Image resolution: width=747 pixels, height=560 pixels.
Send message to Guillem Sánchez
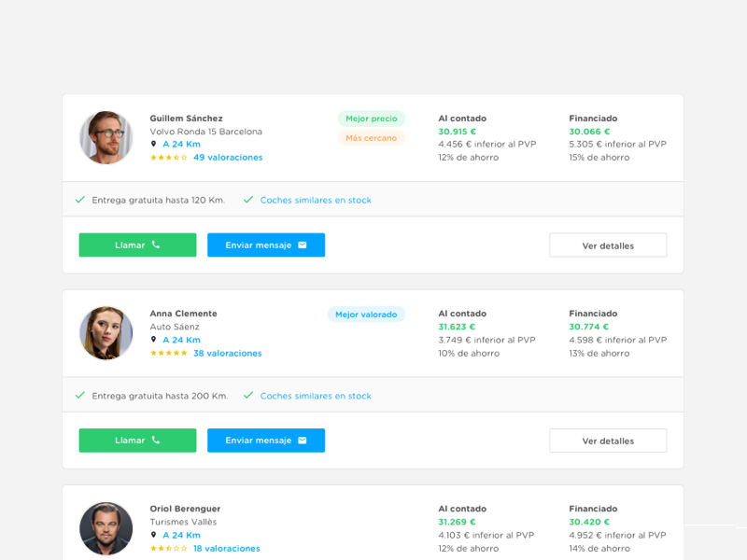(266, 245)
